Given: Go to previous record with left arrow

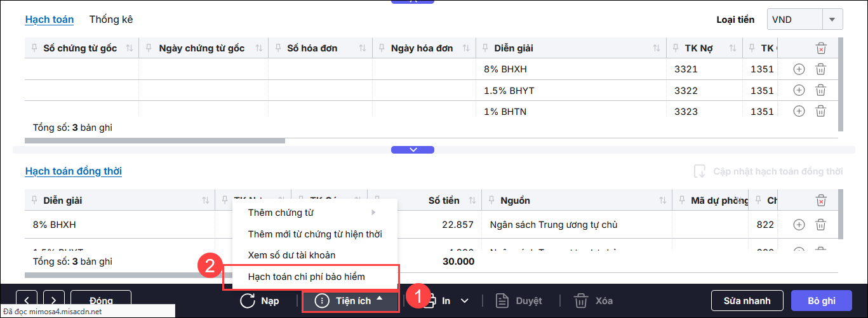Looking at the screenshot, I should point(30,301).
